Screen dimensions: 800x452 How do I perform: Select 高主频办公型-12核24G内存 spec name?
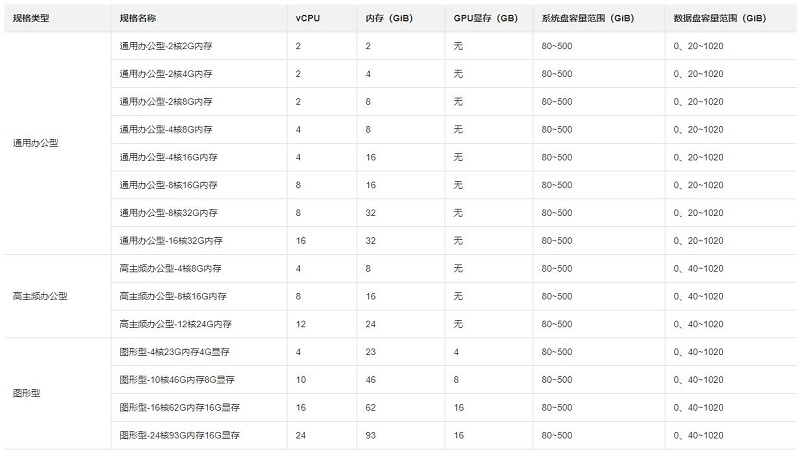point(176,324)
